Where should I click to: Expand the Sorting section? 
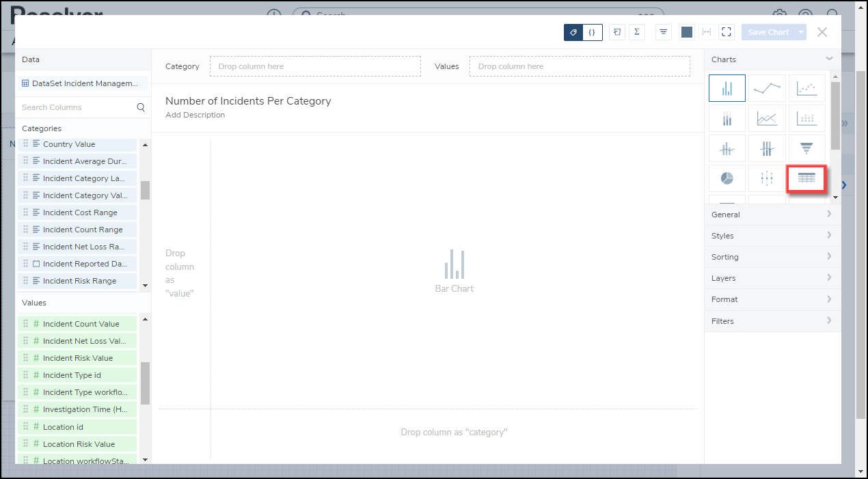pos(772,257)
